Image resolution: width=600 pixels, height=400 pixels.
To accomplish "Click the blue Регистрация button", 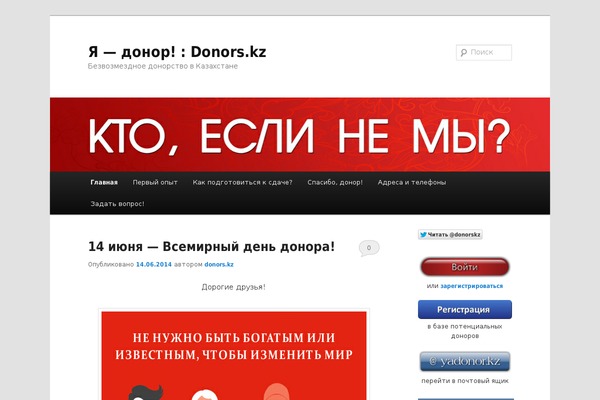I will coord(465,310).
